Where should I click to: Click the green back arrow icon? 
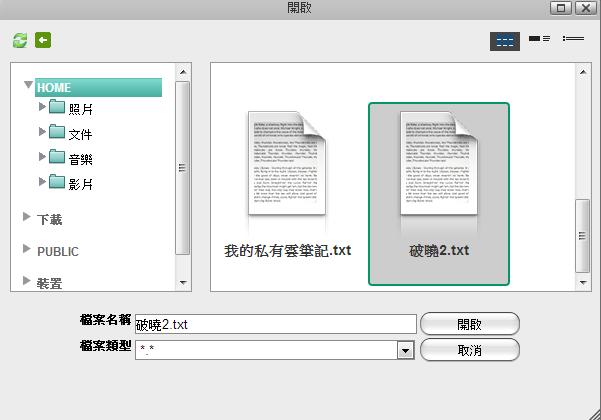[x=43, y=40]
